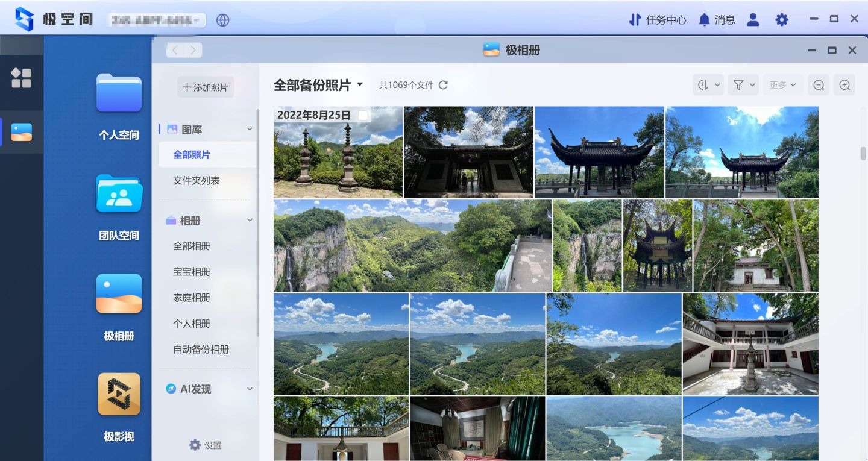Screen dimensions: 868x461
Task: Refresh the photo list
Action: tap(443, 85)
